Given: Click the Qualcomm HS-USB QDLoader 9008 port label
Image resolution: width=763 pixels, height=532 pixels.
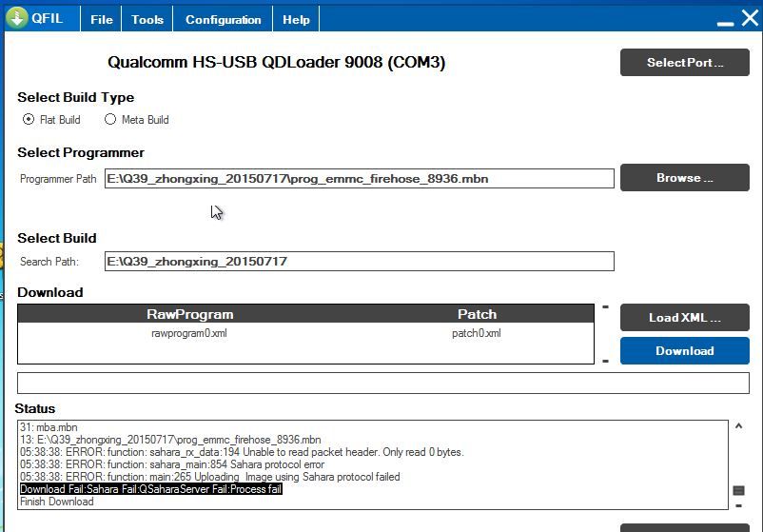Looking at the screenshot, I should (x=277, y=62).
